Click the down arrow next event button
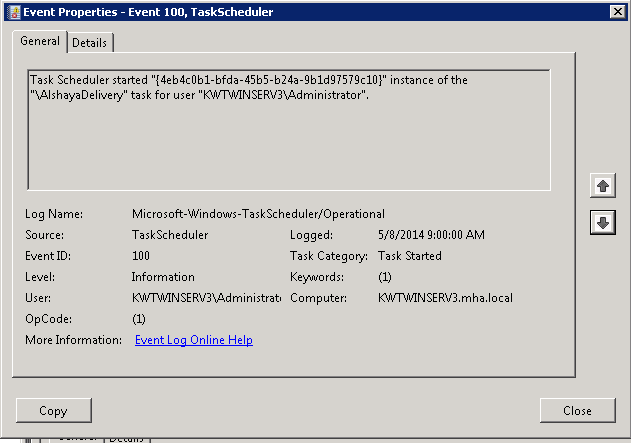 click(602, 222)
